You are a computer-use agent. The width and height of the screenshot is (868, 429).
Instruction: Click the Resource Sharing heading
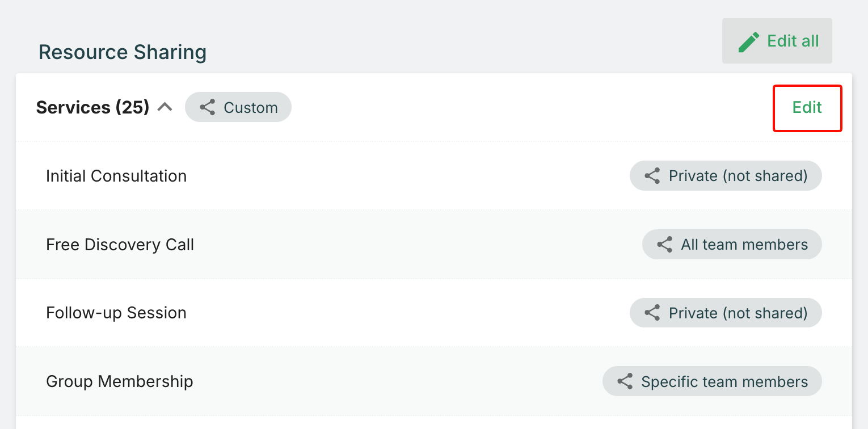point(123,52)
